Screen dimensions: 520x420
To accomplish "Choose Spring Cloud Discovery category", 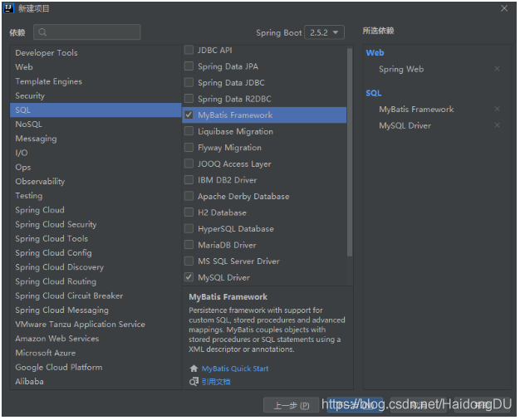I will tap(96, 267).
